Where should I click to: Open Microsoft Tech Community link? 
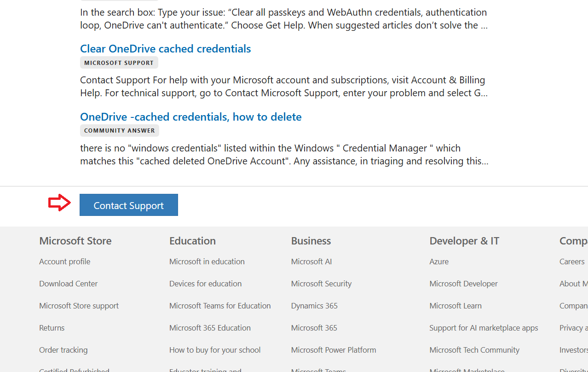474,350
